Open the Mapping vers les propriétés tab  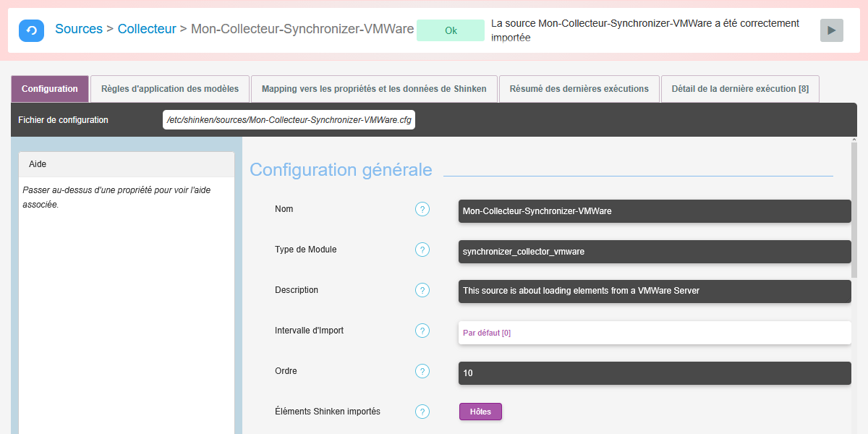pyautogui.click(x=374, y=89)
